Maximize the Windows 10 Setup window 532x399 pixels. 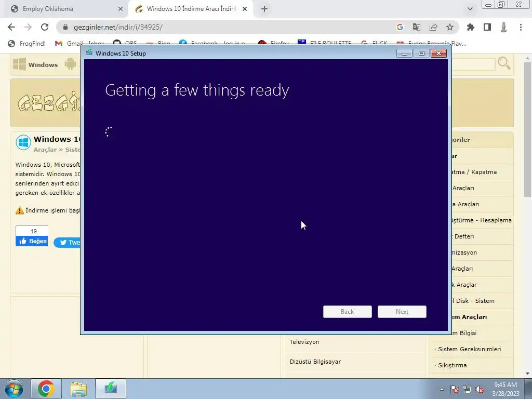tap(421, 54)
